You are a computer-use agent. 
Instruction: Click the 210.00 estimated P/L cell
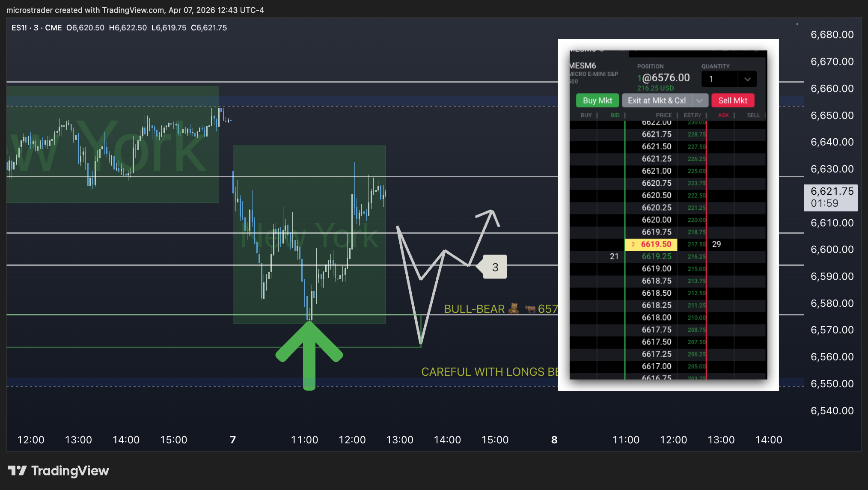(696, 318)
